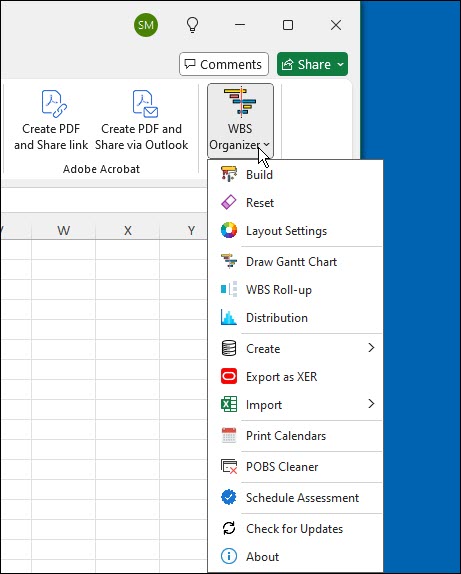Click the Print Calendars calendar icon

(x=229, y=435)
